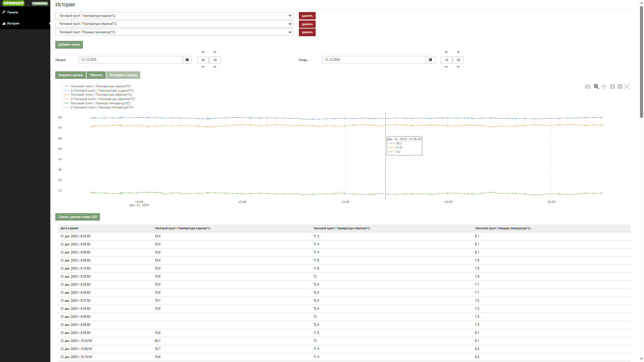Open the start date calendar picker
This screenshot has height=362, width=644.
point(187,60)
